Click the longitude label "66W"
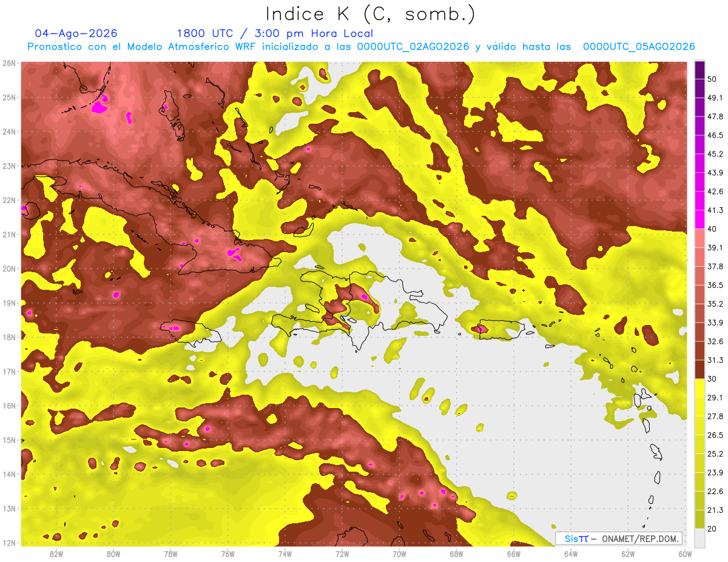 [x=513, y=554]
